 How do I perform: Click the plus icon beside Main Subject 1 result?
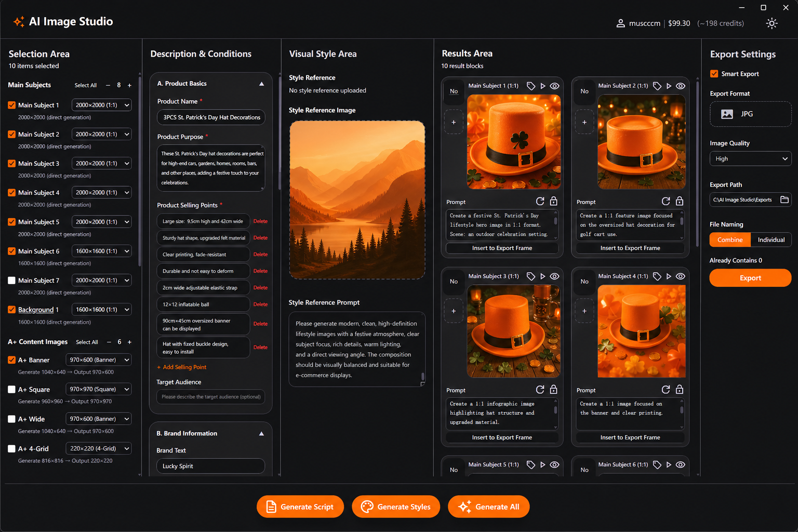point(454,122)
